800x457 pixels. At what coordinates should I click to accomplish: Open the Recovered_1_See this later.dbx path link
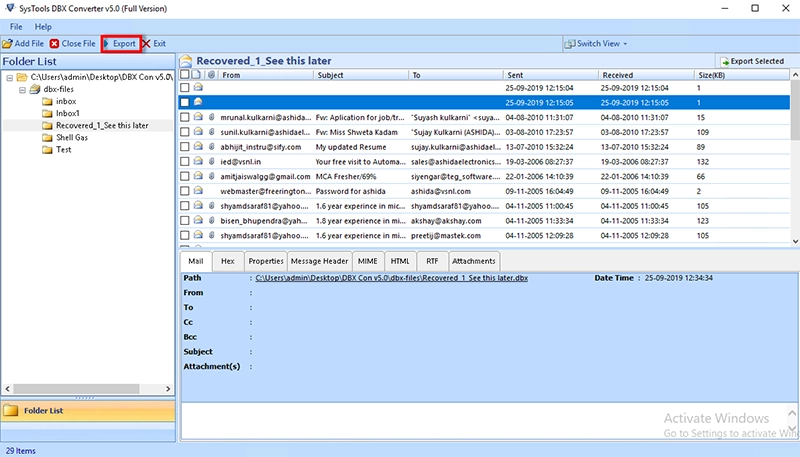[391, 278]
